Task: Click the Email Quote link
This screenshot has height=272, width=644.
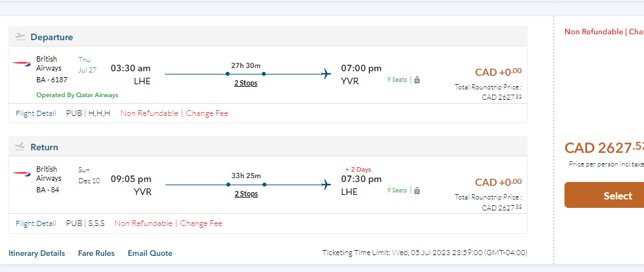Action: coord(150,253)
